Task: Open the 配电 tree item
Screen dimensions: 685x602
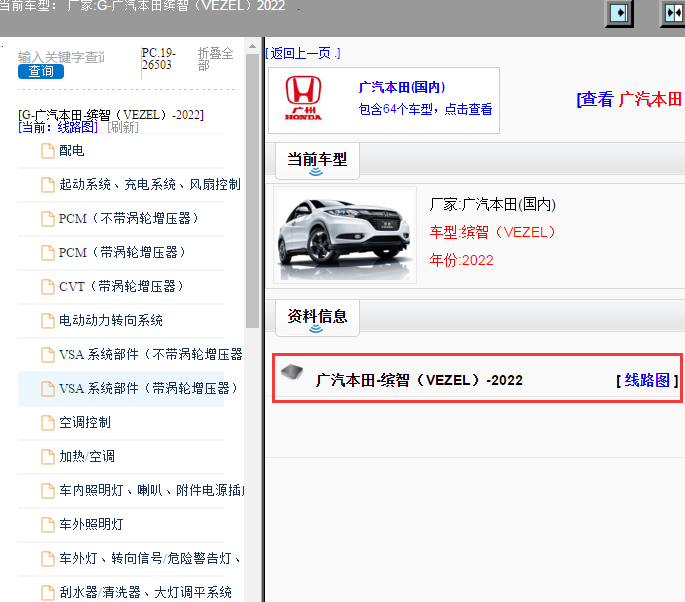Action: click(x=72, y=151)
